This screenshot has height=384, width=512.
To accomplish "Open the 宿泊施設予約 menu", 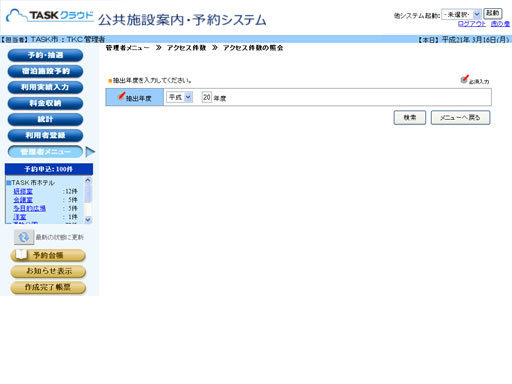I will pyautogui.click(x=45, y=71).
